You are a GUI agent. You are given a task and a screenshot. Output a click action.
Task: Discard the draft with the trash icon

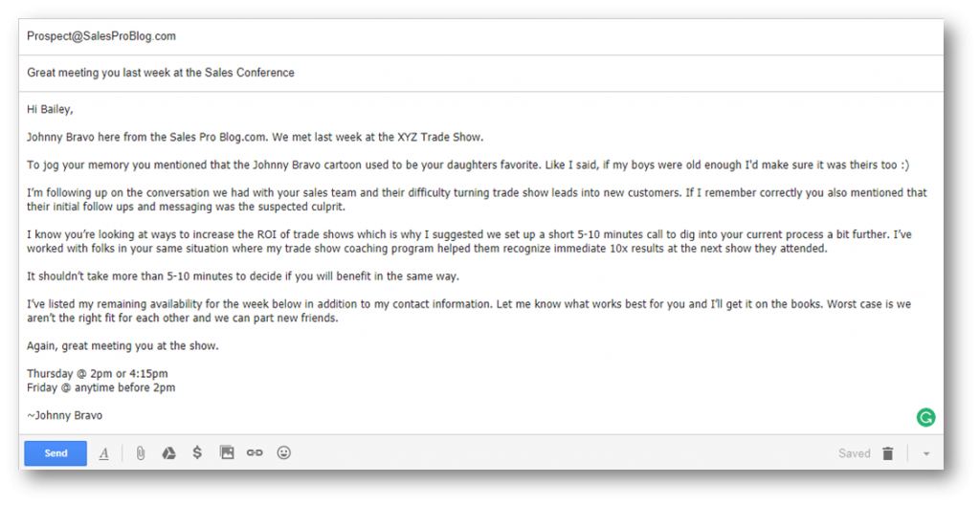887,453
